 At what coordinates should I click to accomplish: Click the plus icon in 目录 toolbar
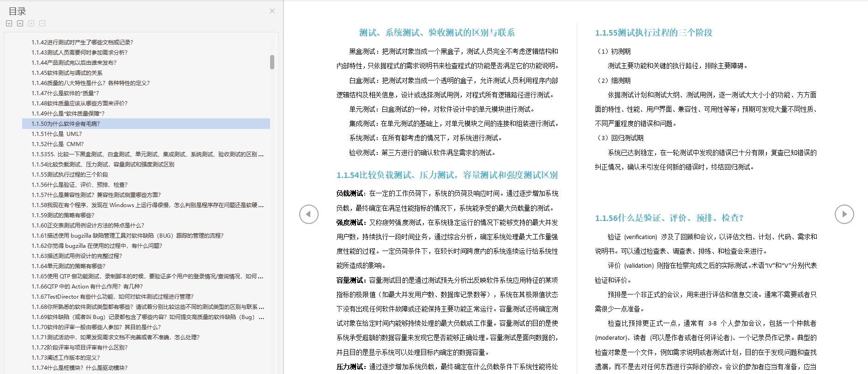[31, 23]
